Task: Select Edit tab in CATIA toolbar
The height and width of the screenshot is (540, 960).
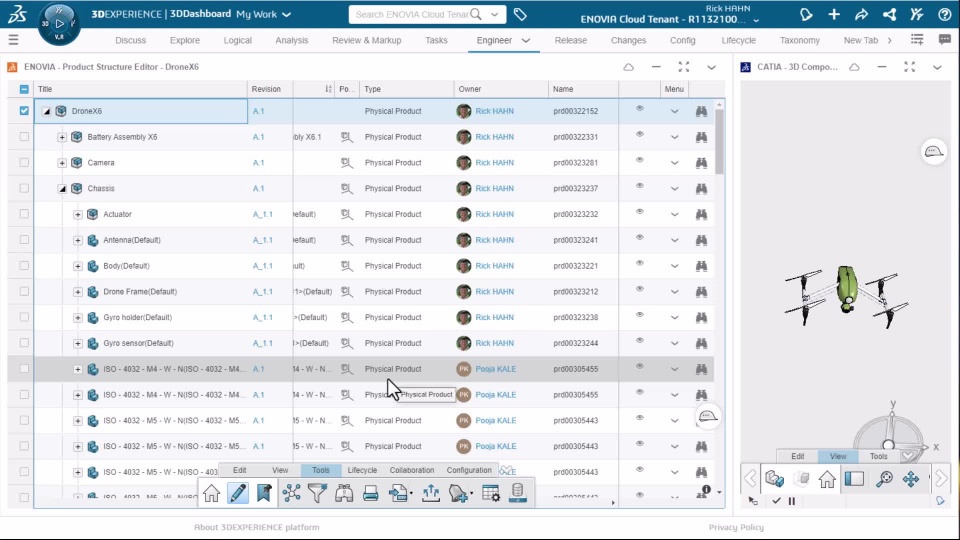Action: point(797,456)
